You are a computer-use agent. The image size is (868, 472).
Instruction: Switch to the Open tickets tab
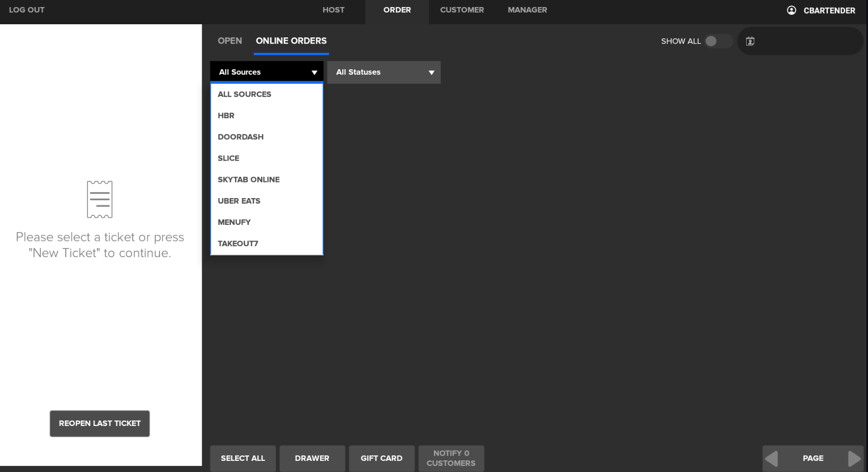coord(230,41)
